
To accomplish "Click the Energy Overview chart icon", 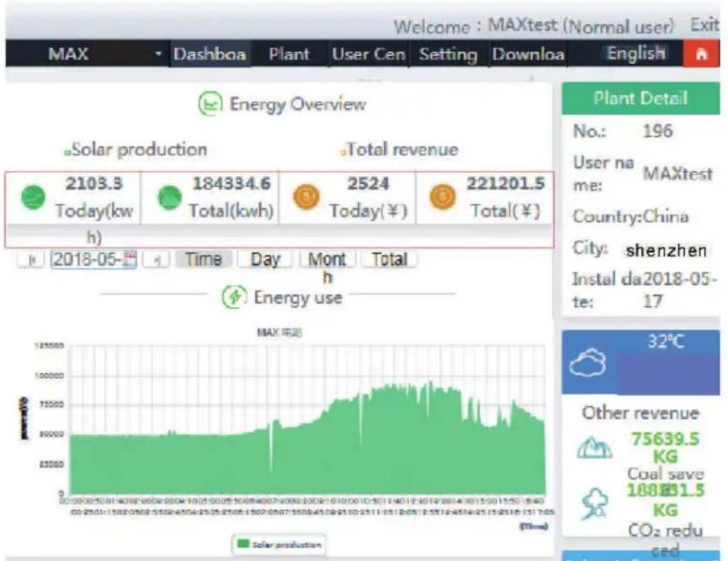I will point(210,103).
